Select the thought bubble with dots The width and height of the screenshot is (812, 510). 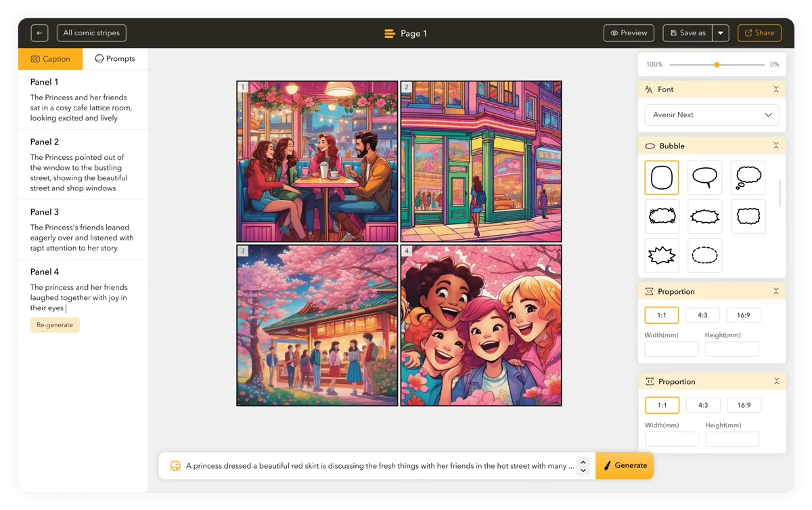[748, 177]
